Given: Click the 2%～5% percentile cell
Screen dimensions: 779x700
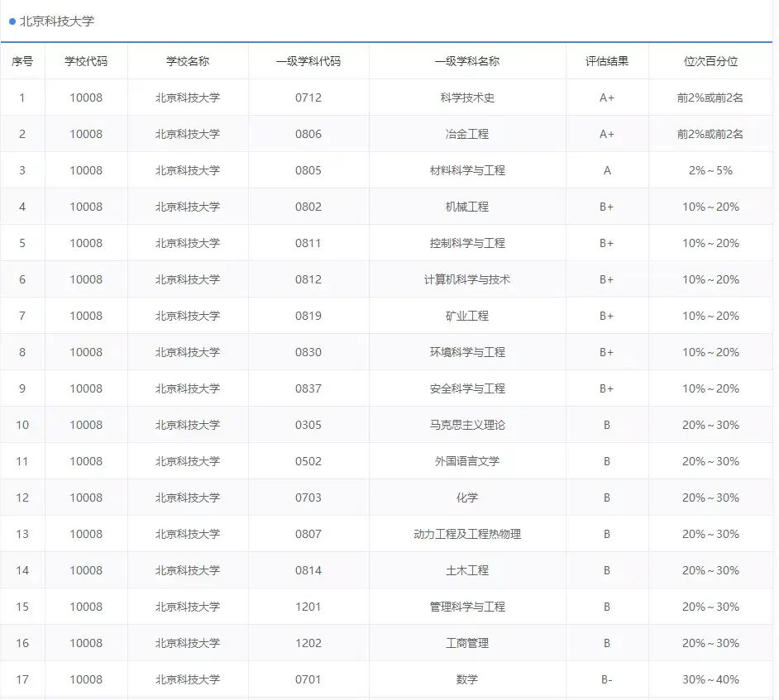Looking at the screenshot, I should point(710,170).
